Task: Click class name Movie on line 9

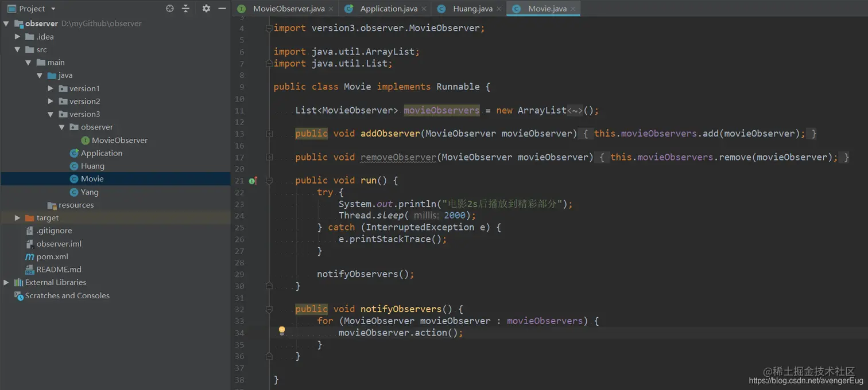Action: pyautogui.click(x=357, y=87)
